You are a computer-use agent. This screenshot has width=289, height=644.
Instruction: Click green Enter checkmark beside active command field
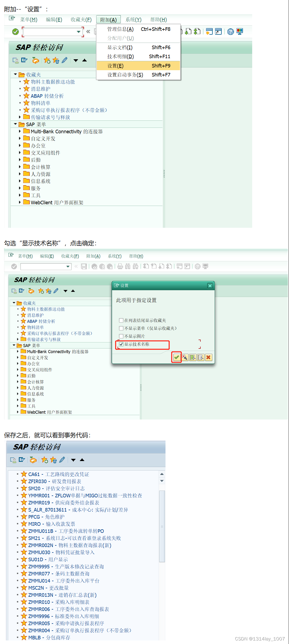[x=16, y=32]
